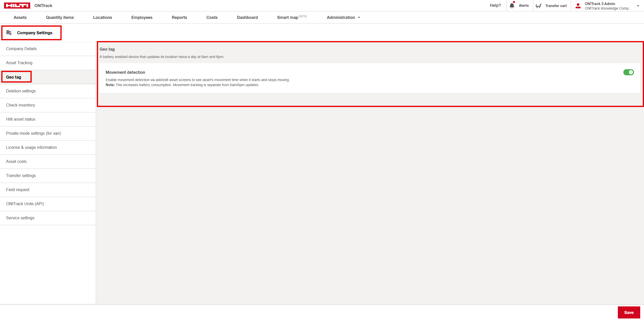The width and height of the screenshot is (644, 320).
Task: Open Service settings in sidebar
Action: click(x=20, y=218)
